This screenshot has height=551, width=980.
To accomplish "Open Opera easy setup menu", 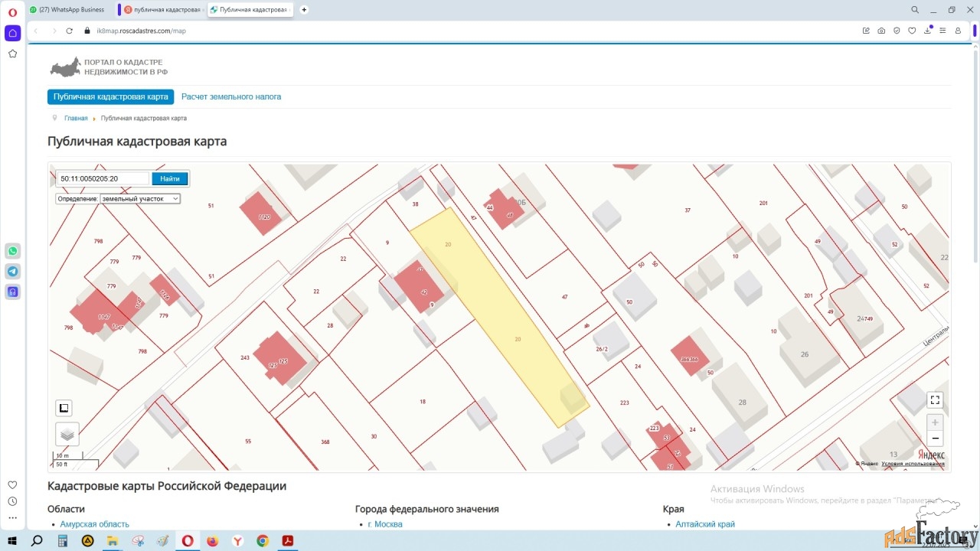I will 942,31.
